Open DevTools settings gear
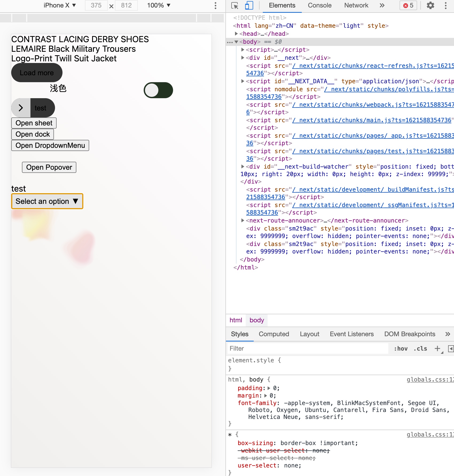Viewport: 454px width, 476px height. [x=430, y=5]
